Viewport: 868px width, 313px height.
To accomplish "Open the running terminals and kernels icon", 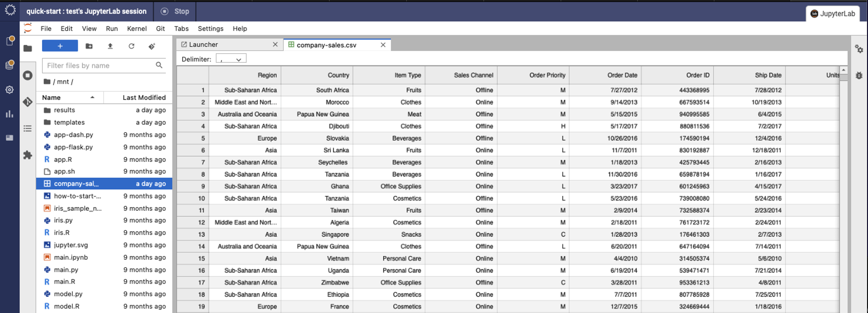I will [28, 76].
